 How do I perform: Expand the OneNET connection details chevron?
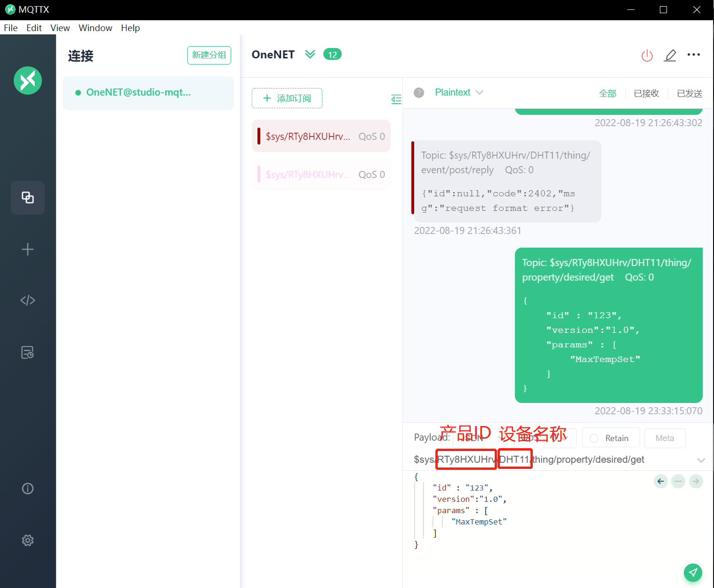[310, 54]
